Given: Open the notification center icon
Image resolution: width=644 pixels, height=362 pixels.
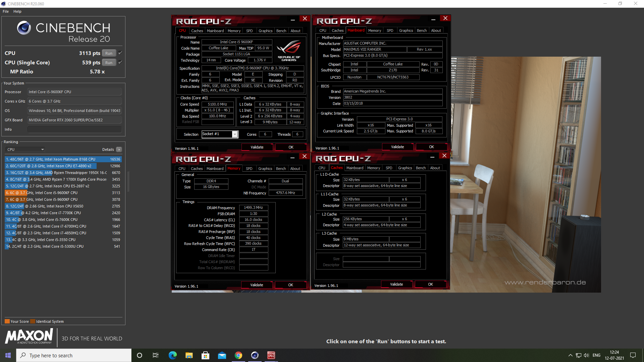Looking at the screenshot, I should point(633,355).
